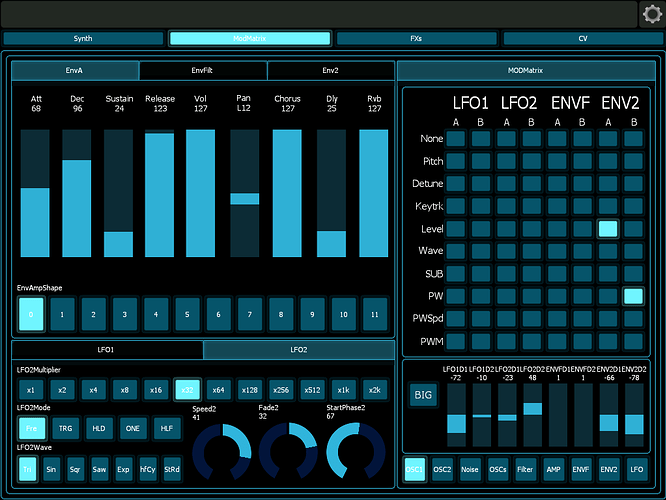Image resolution: width=666 pixels, height=500 pixels.
Task: Open settings with the gear icon
Action: 651,14
